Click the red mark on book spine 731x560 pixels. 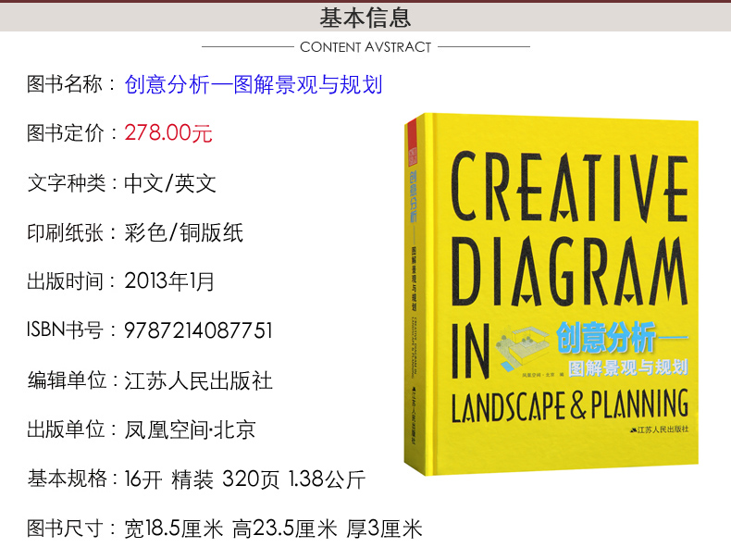coord(413,142)
